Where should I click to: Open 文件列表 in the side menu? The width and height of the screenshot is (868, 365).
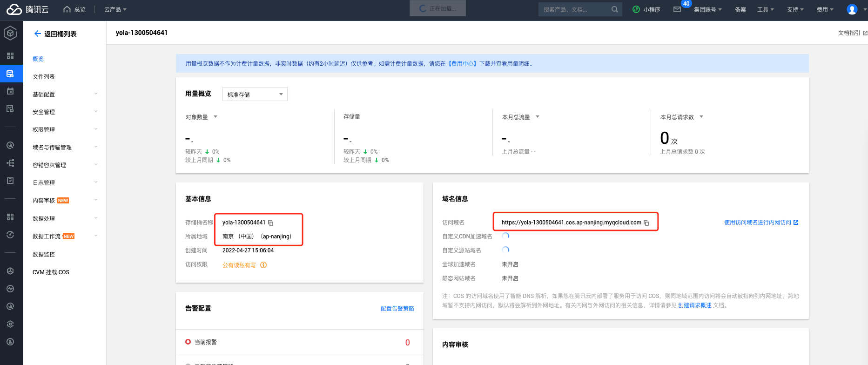pos(44,77)
